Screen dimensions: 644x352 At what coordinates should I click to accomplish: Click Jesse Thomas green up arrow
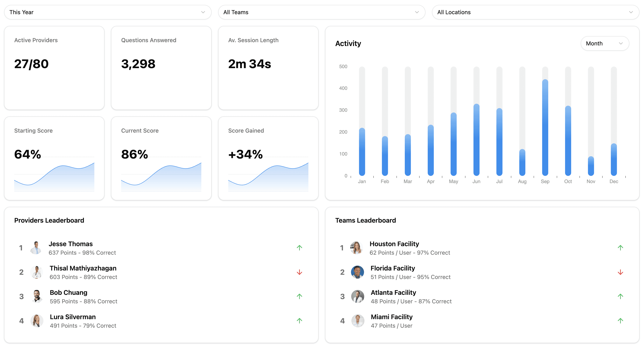coord(299,248)
